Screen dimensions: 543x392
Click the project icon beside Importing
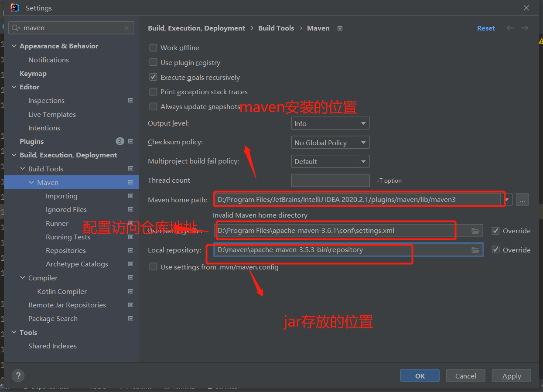pyautogui.click(x=130, y=196)
